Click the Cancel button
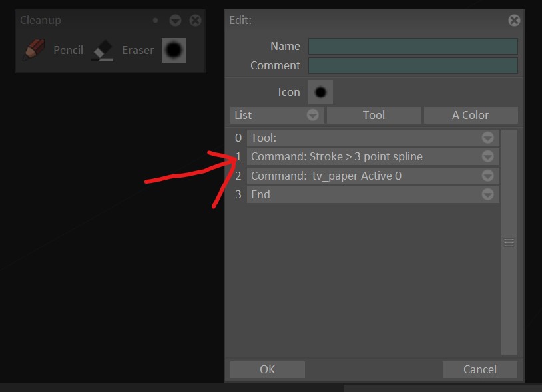The image size is (542, 392). click(x=480, y=369)
